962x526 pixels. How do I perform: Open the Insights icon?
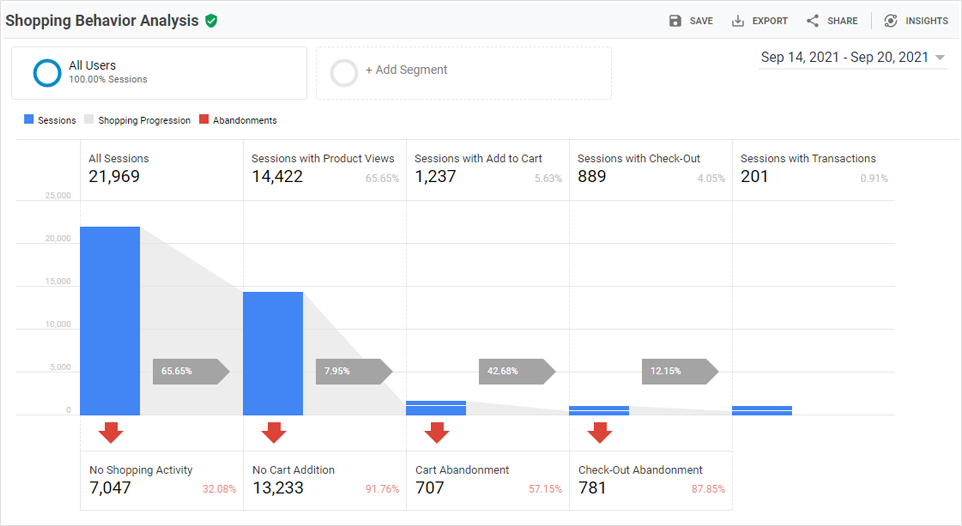(890, 21)
